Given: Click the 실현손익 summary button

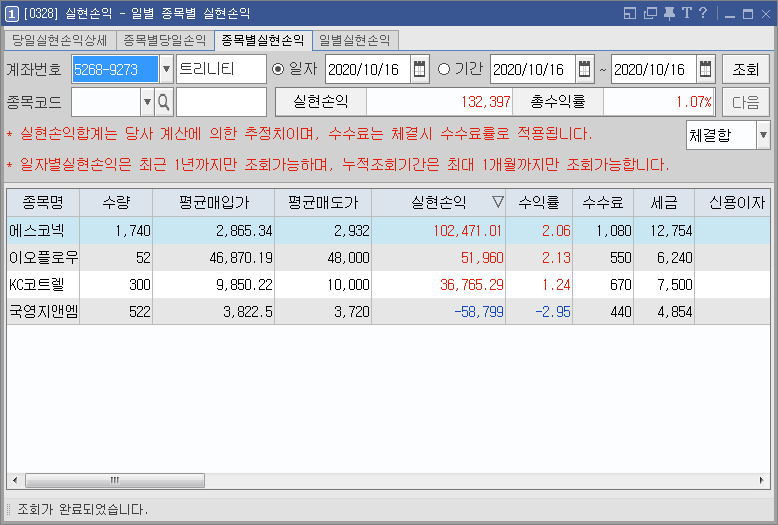Looking at the screenshot, I should coord(321,102).
